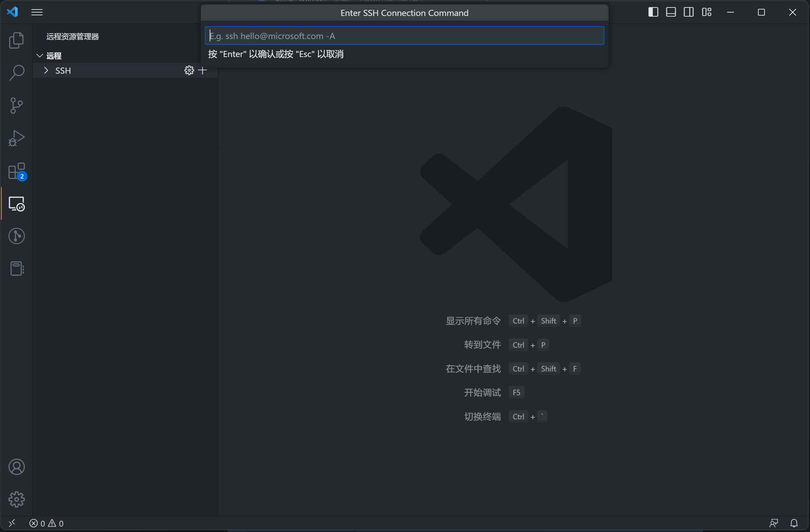Open the Explorer view in activity bar
The image size is (810, 532).
click(x=16, y=40)
